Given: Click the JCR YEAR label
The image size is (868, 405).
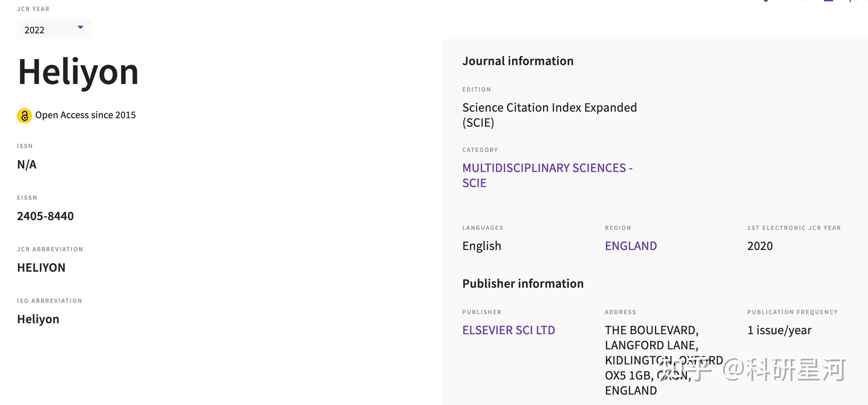Looking at the screenshot, I should point(33,9).
